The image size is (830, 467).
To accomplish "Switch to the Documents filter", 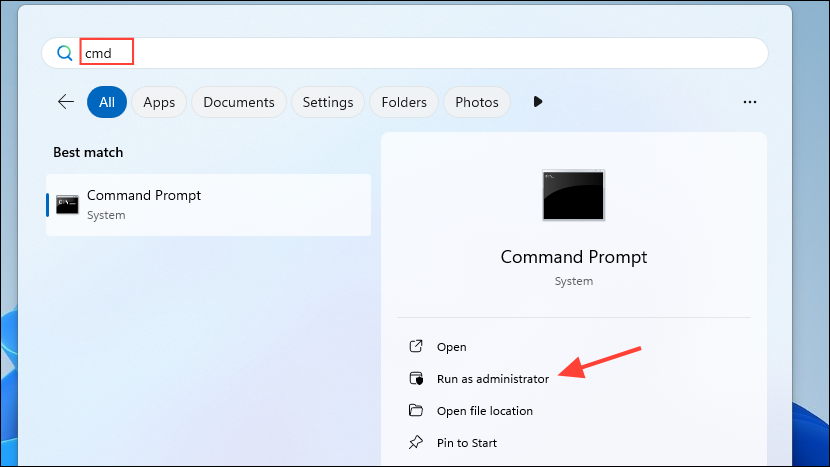I will pyautogui.click(x=239, y=102).
